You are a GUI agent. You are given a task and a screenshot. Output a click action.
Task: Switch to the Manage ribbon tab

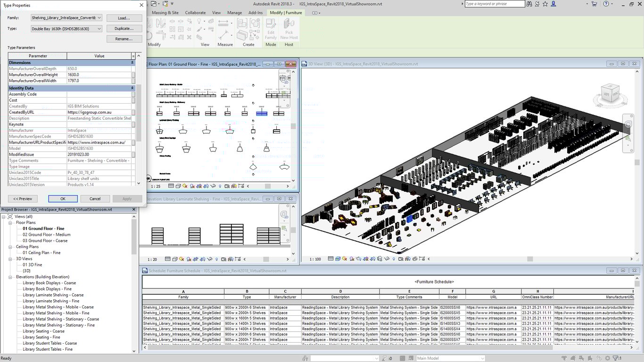pos(234,13)
